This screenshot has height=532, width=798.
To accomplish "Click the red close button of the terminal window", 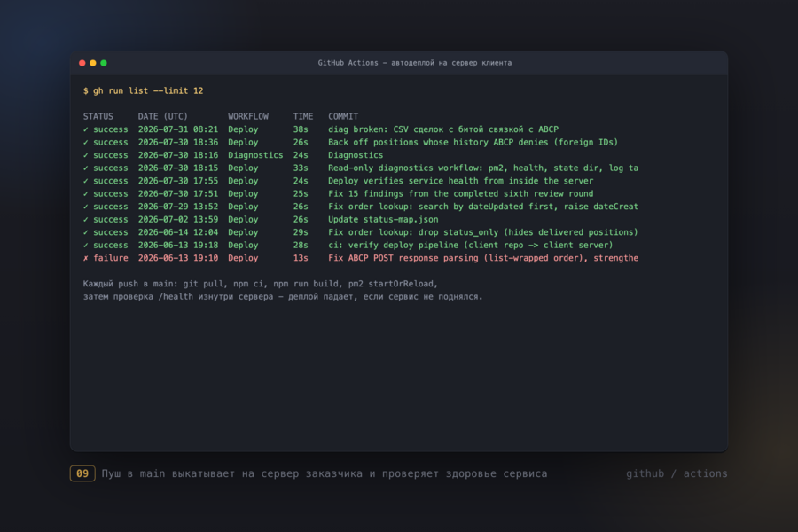I will point(82,63).
